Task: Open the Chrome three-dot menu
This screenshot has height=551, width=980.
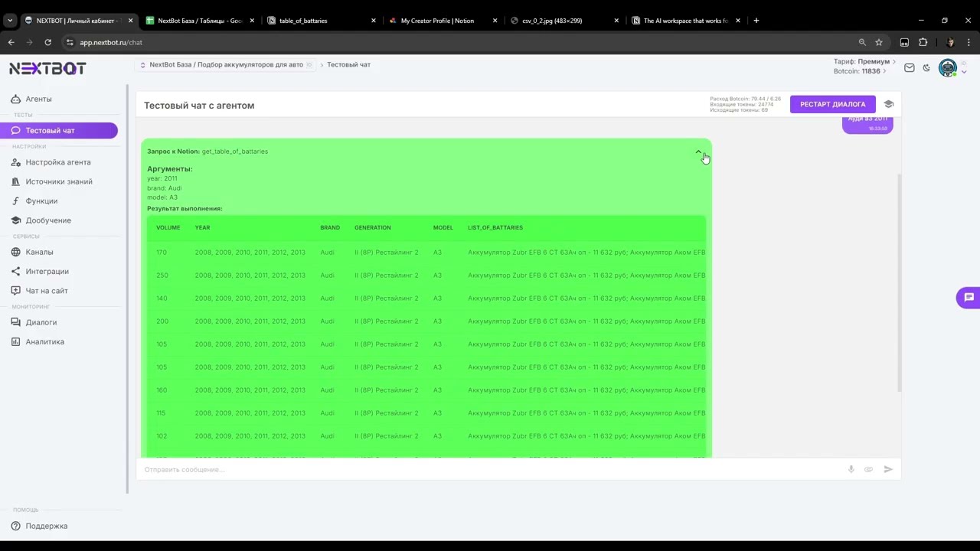Action: pos(968,42)
